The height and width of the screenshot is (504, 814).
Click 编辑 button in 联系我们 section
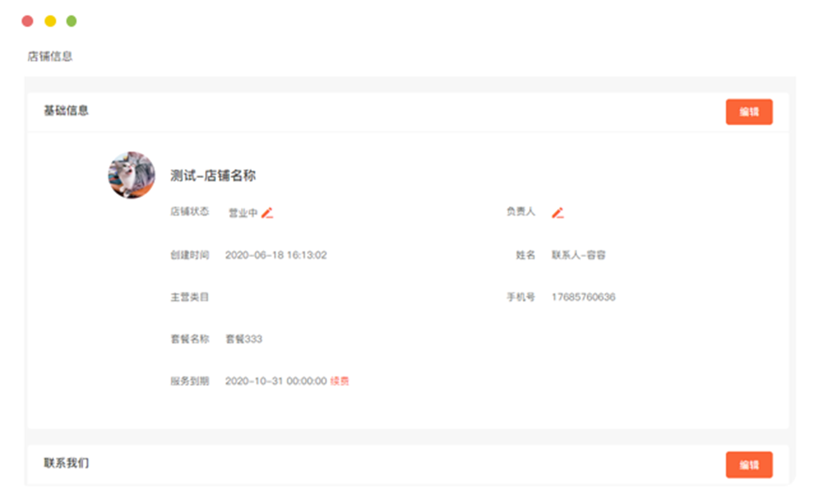click(749, 464)
